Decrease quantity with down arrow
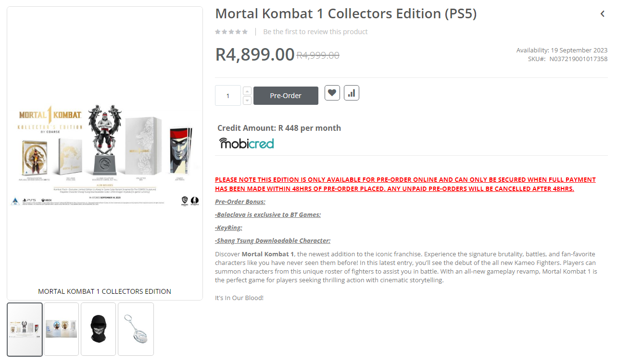Viewport: 643px width, 364px height. click(247, 100)
